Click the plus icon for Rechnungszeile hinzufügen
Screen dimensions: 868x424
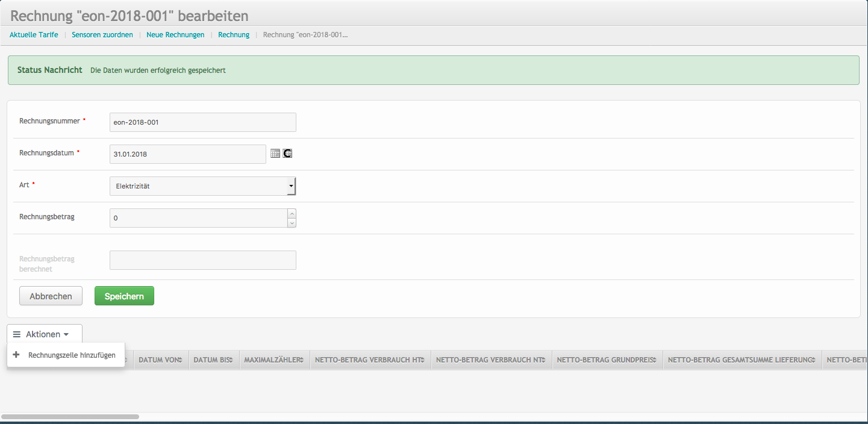click(16, 355)
